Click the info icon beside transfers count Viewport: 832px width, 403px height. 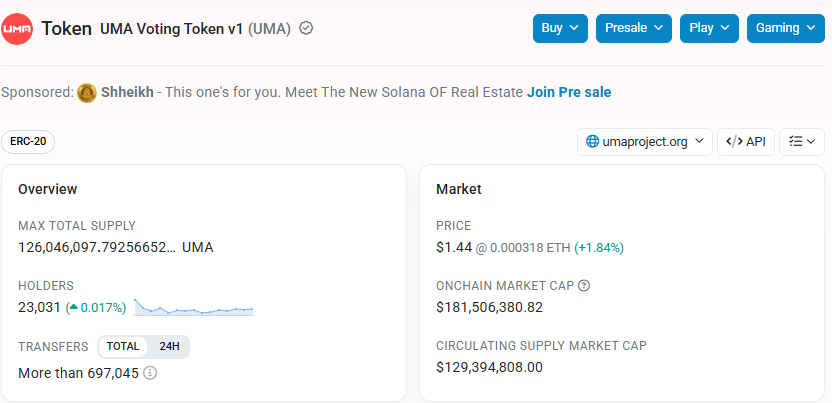[x=150, y=373]
